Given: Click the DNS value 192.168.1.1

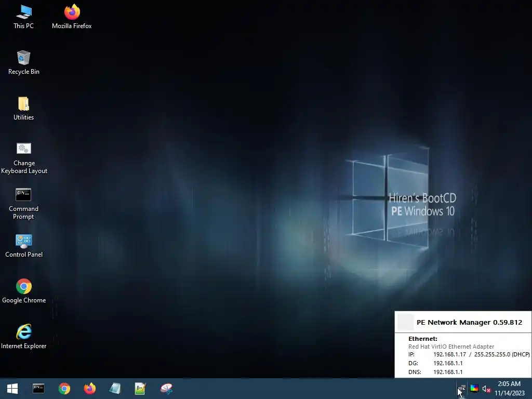Looking at the screenshot, I should click(447, 372).
